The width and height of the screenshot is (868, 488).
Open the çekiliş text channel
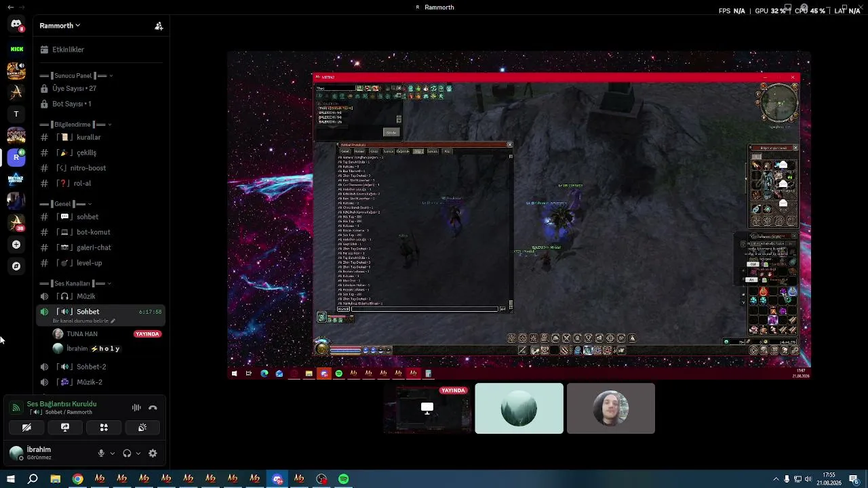(100, 152)
